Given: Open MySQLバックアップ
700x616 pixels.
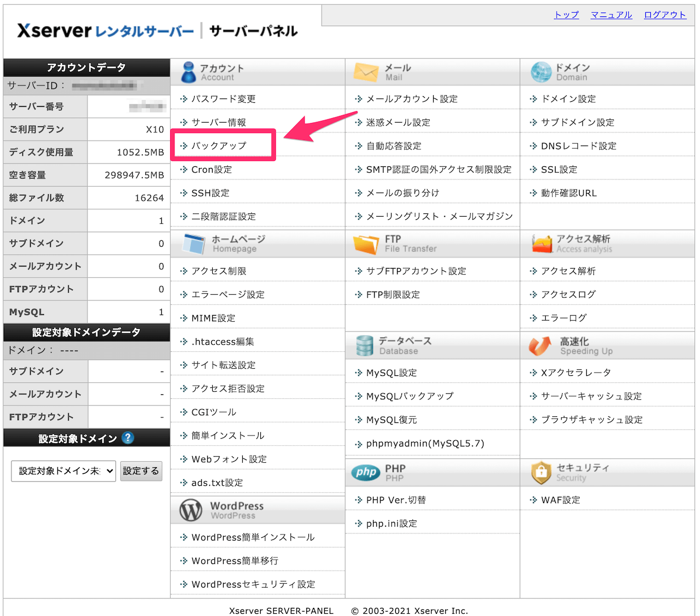Looking at the screenshot, I should (410, 397).
